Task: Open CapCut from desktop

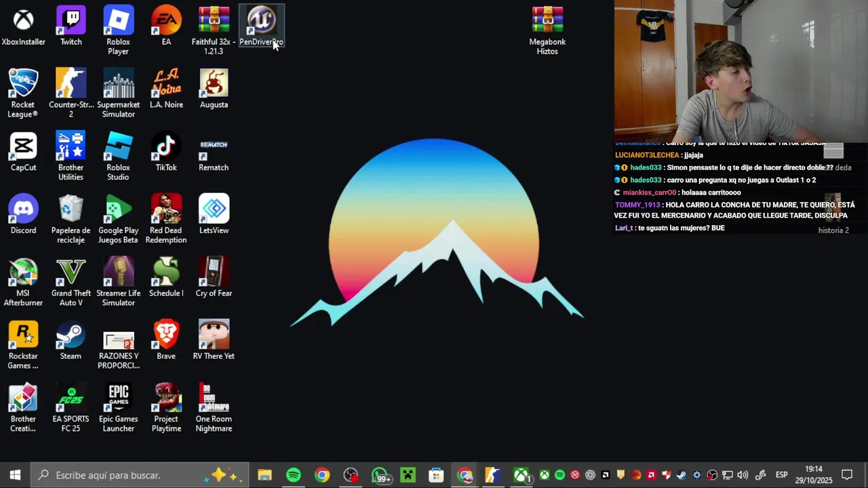Action: [23, 152]
